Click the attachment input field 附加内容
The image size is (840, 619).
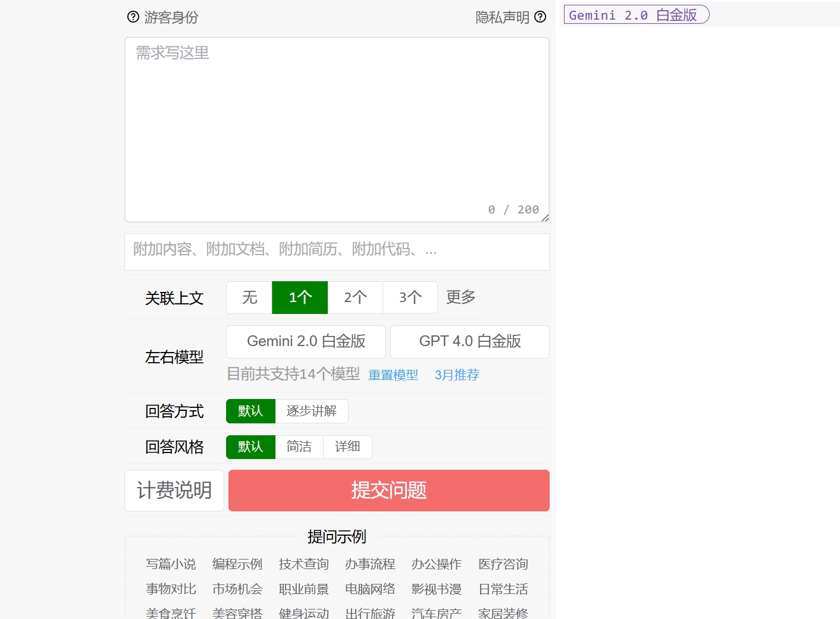pos(337,251)
